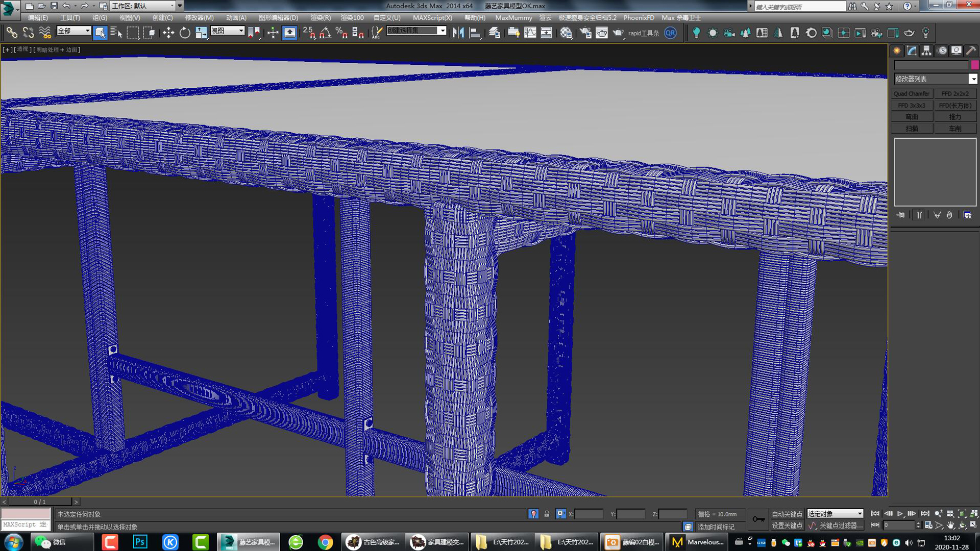The width and height of the screenshot is (980, 551).
Task: Click the magenta object color swatch
Action: pos(974,65)
